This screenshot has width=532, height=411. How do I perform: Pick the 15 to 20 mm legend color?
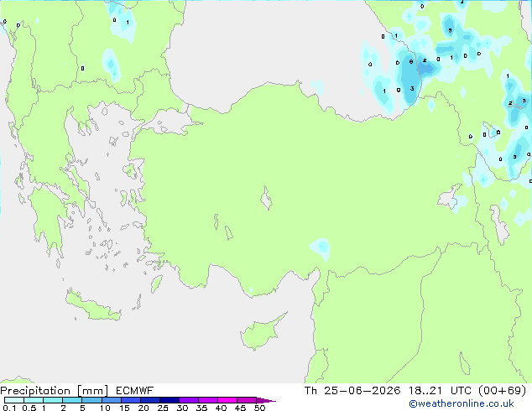[x=130, y=400]
